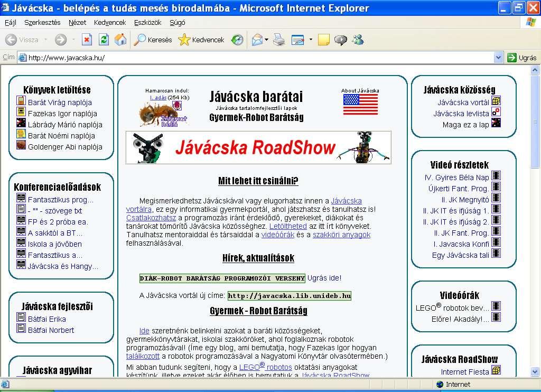Click the Internet Fiesta cube icon

(496, 370)
